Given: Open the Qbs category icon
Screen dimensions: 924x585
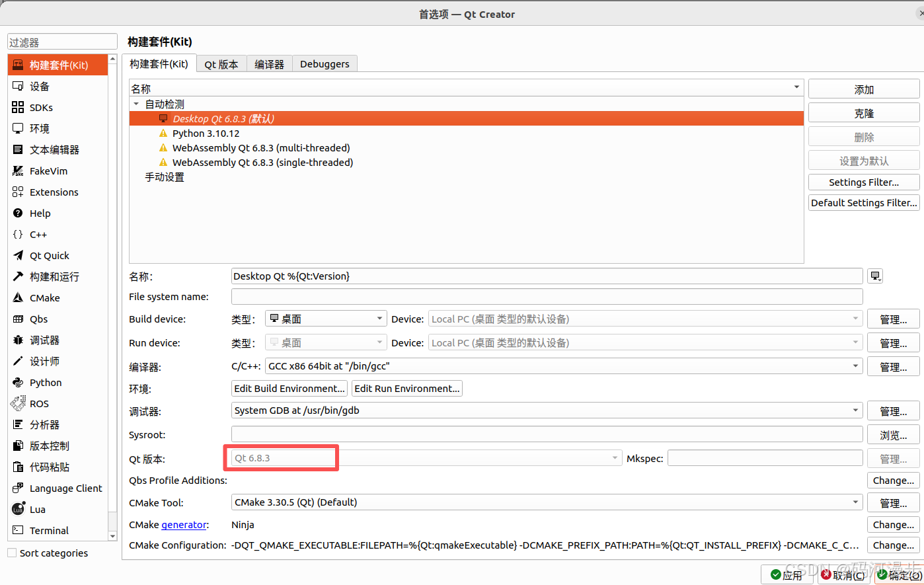Looking at the screenshot, I should tap(18, 319).
